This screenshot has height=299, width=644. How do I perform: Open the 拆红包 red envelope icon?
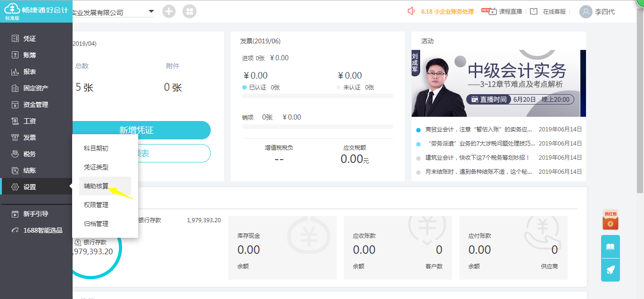(x=610, y=220)
